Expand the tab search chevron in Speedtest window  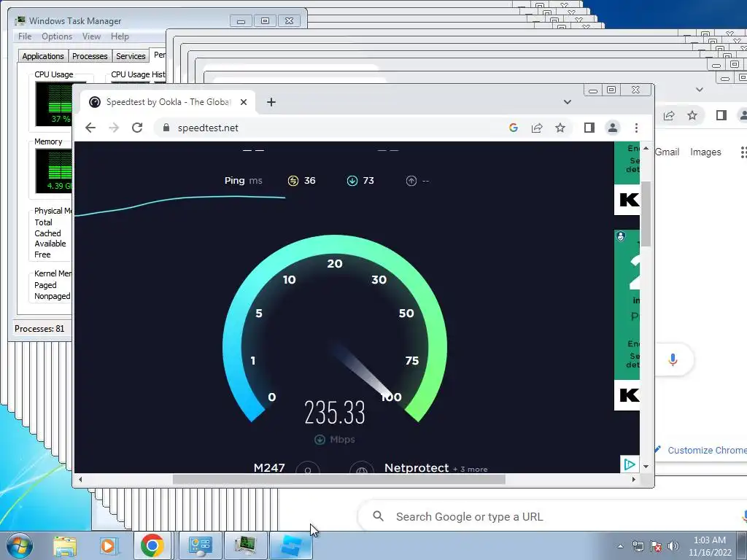pyautogui.click(x=567, y=102)
